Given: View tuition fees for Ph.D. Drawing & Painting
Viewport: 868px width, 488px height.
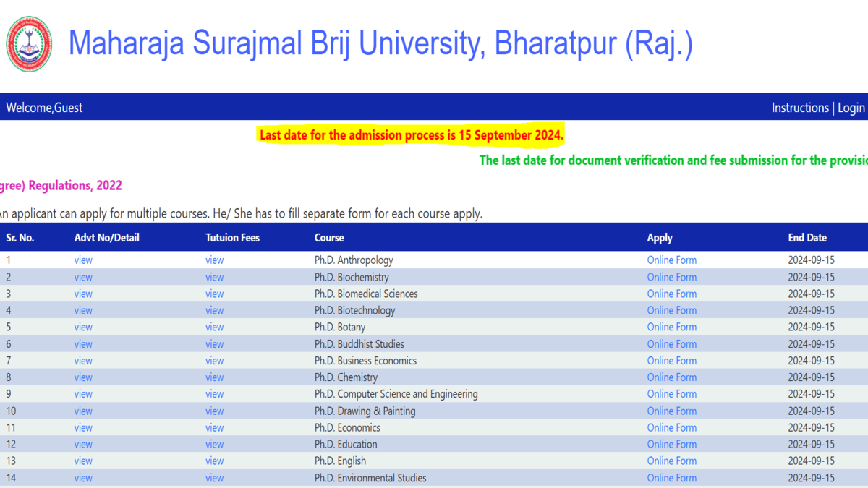Looking at the screenshot, I should [x=215, y=411].
